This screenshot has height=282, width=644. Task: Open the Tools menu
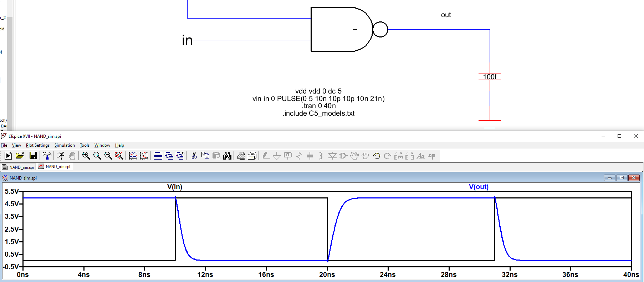point(85,145)
